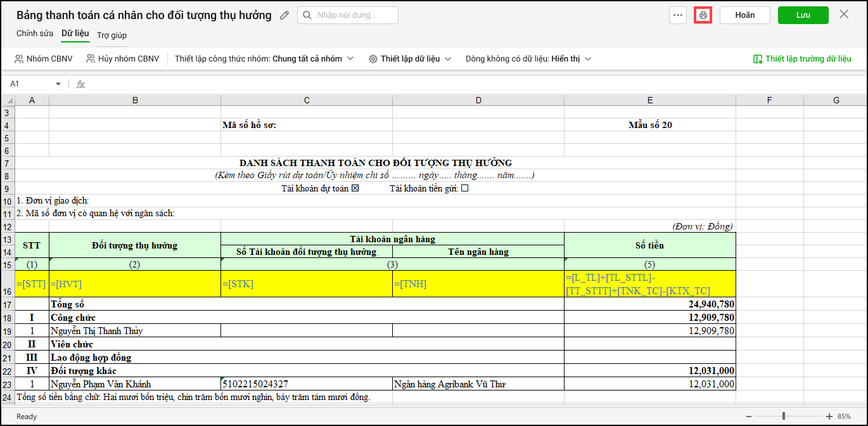Click the green Lưu button
The height and width of the screenshot is (426, 868).
[803, 15]
